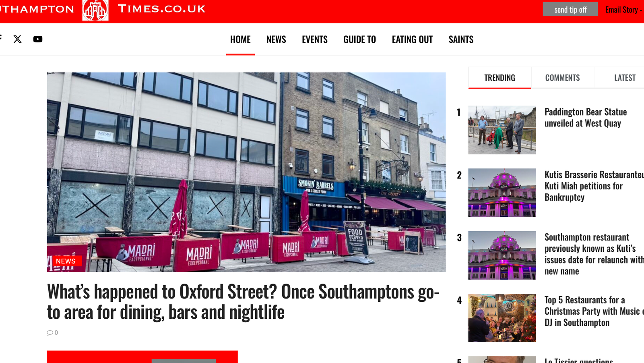The width and height of the screenshot is (644, 363).
Task: Open the Eating Out menu item
Action: pos(412,39)
